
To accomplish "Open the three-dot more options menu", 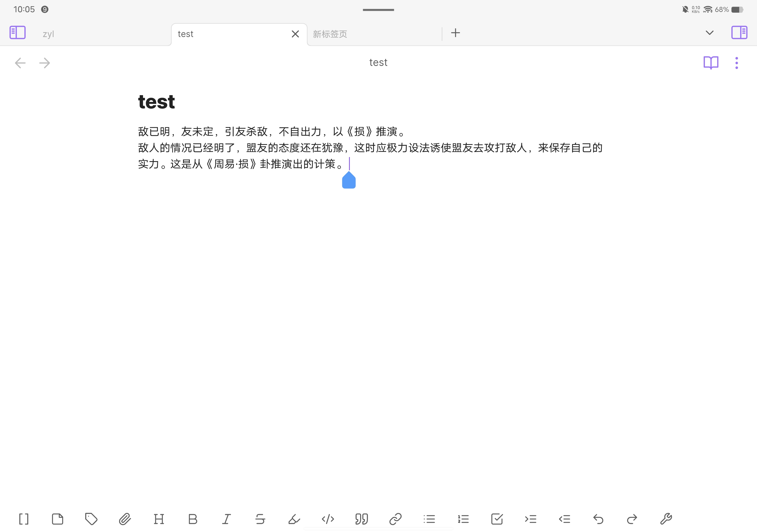I will tap(736, 63).
